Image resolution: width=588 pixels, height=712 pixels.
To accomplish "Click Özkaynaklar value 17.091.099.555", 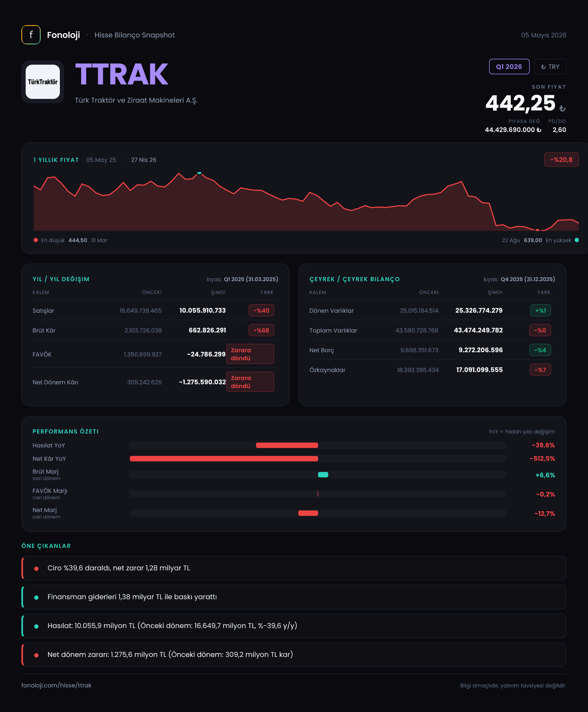I will [479, 370].
